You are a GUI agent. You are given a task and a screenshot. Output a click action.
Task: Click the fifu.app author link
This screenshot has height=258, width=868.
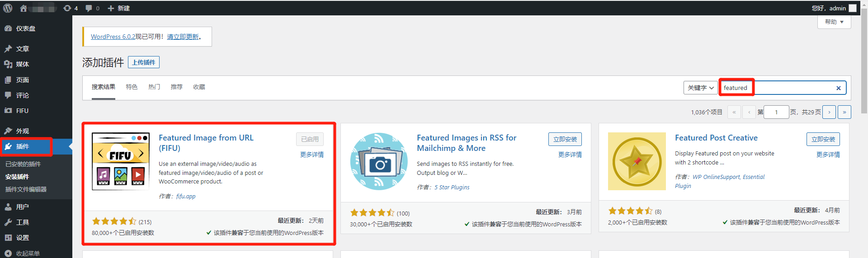point(186,196)
